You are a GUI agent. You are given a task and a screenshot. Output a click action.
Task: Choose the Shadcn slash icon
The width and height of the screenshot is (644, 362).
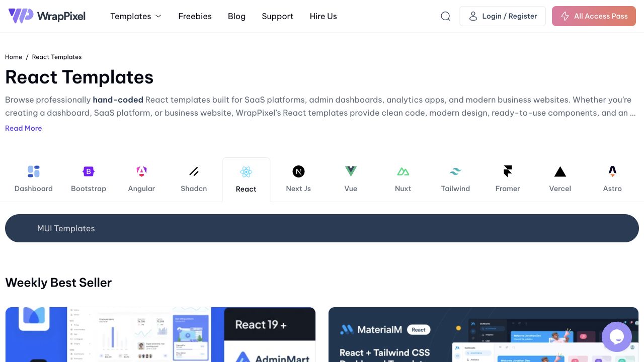coord(194,171)
